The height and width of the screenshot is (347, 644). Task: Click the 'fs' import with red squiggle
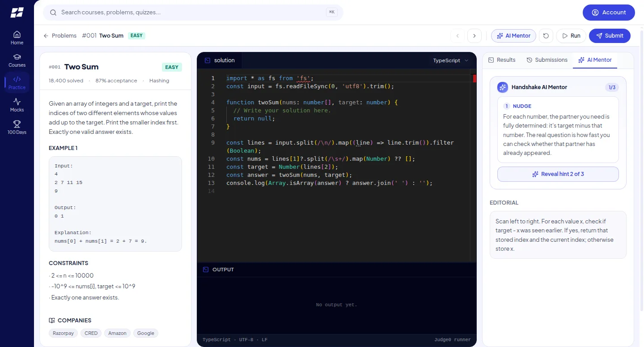click(x=304, y=78)
